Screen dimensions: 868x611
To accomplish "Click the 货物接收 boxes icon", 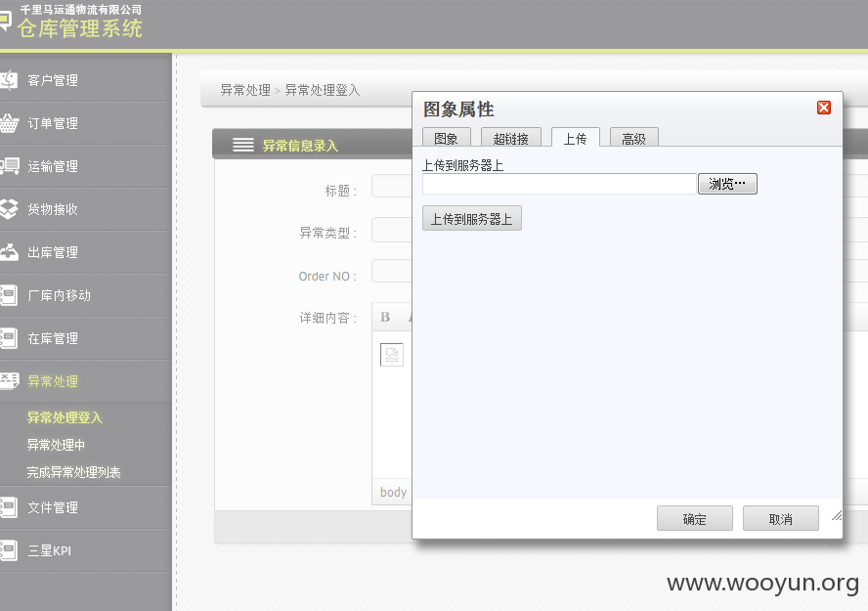I will pyautogui.click(x=8, y=208).
